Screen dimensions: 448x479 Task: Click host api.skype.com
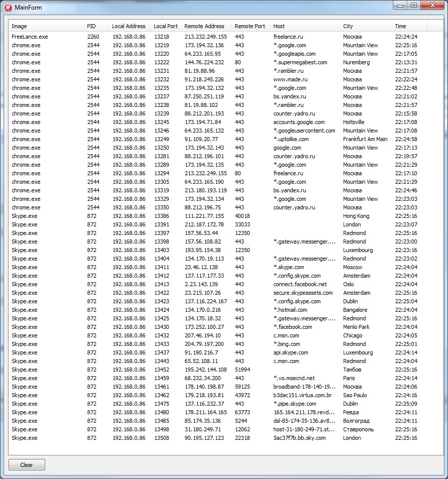291,353
